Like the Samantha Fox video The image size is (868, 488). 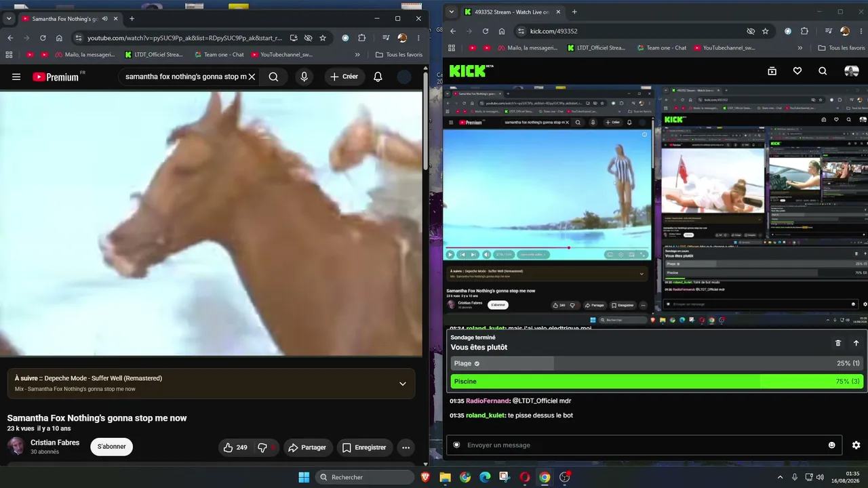point(235,447)
